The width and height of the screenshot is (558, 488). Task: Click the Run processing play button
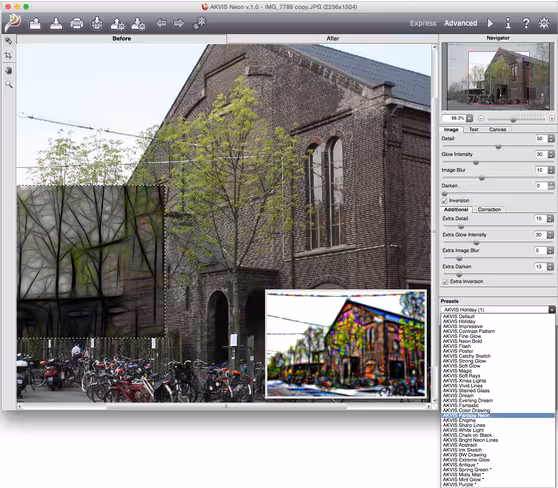point(490,23)
